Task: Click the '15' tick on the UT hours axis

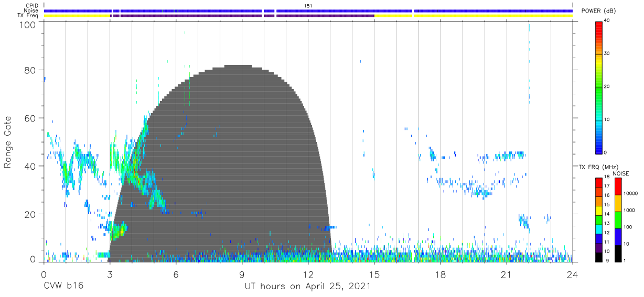Action: click(x=374, y=274)
